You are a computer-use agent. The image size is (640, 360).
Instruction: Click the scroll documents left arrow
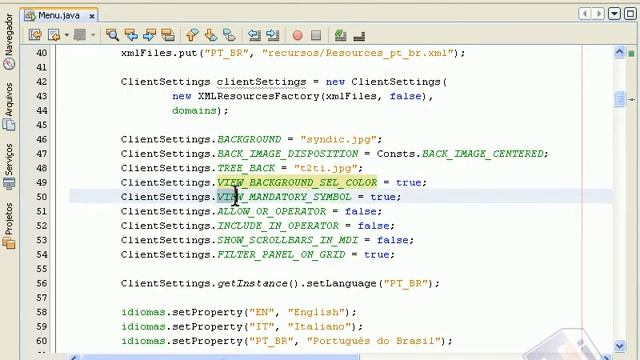click(585, 13)
